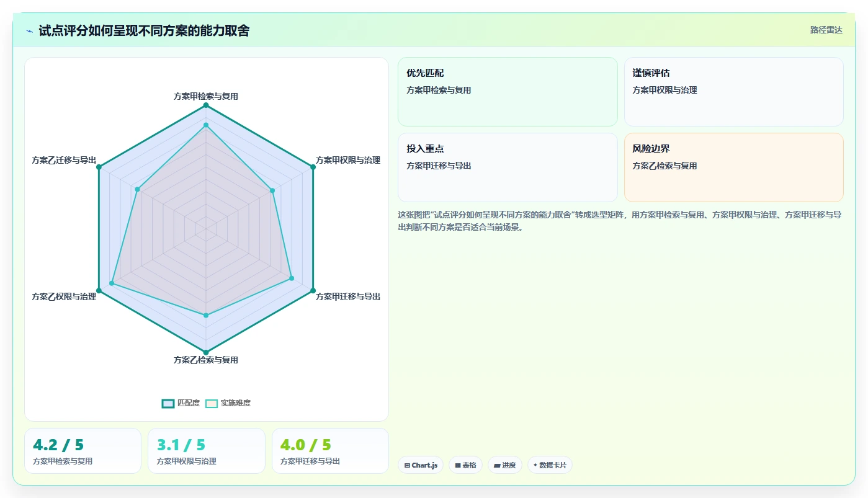The width and height of the screenshot is (868, 498).
Task: Click radar axis label 方案甲迁移与导出
Action: click(x=348, y=296)
